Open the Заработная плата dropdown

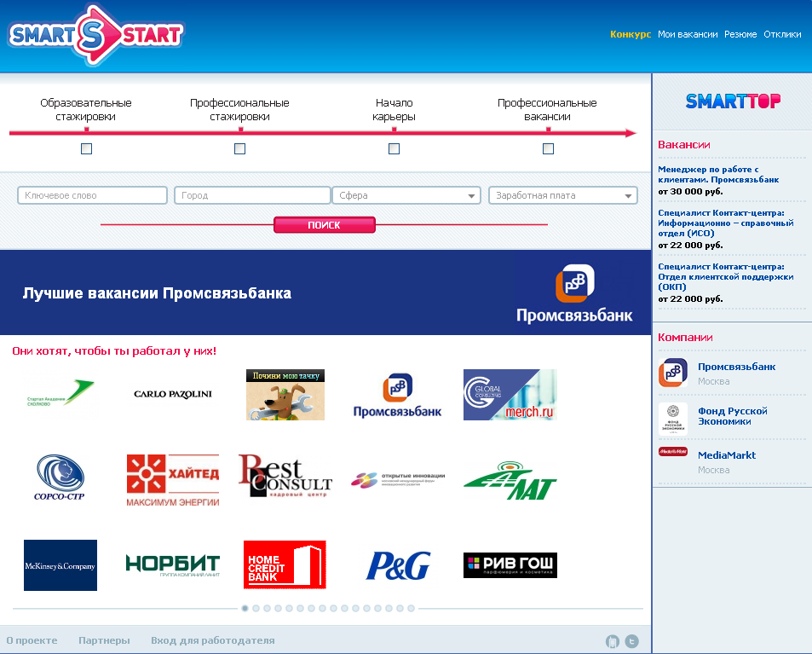click(563, 195)
